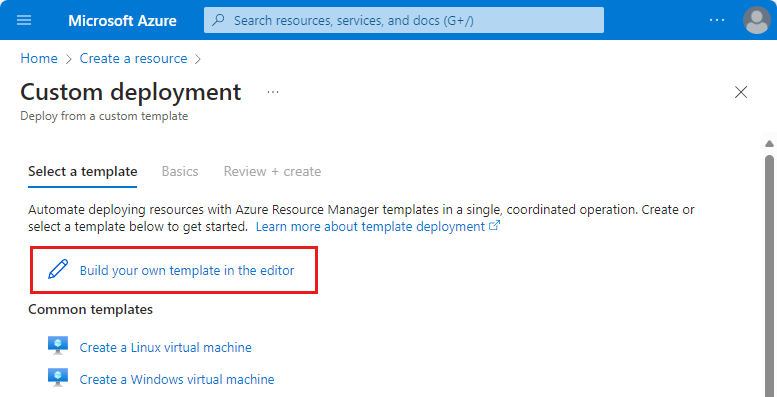Open the user account avatar
The width and height of the screenshot is (777, 397).
757,20
